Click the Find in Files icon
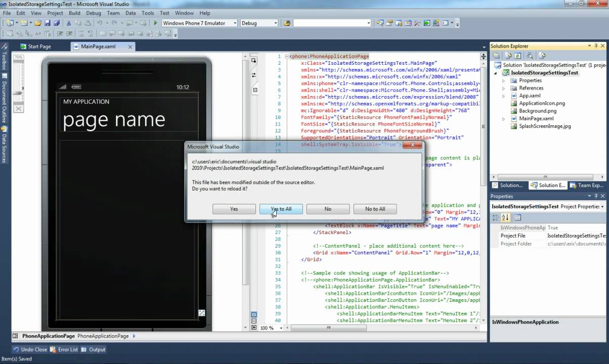 click(x=287, y=23)
